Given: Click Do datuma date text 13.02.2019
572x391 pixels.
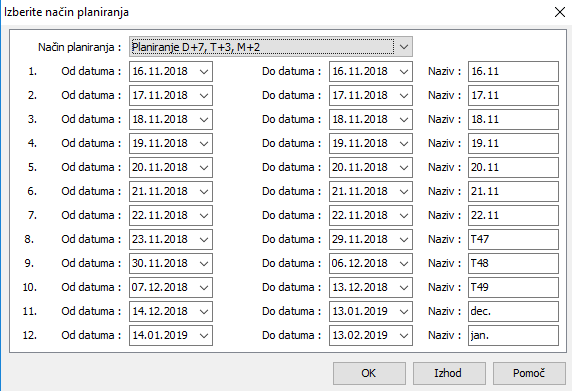Looking at the screenshot, I should click(x=360, y=335).
